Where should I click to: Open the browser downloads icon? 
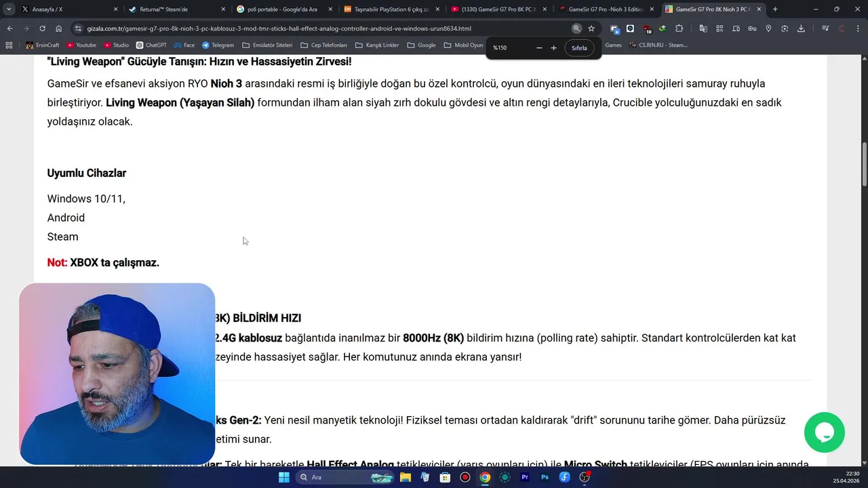click(801, 28)
